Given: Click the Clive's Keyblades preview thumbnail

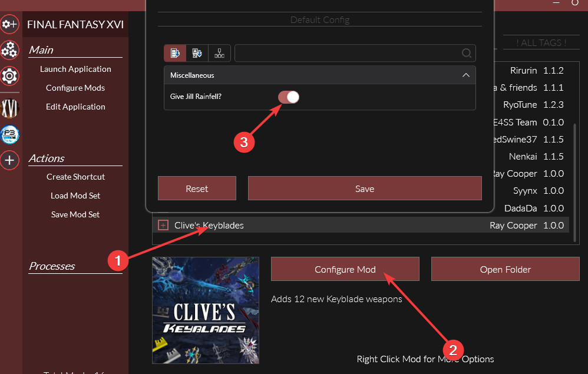Looking at the screenshot, I should pyautogui.click(x=205, y=310).
